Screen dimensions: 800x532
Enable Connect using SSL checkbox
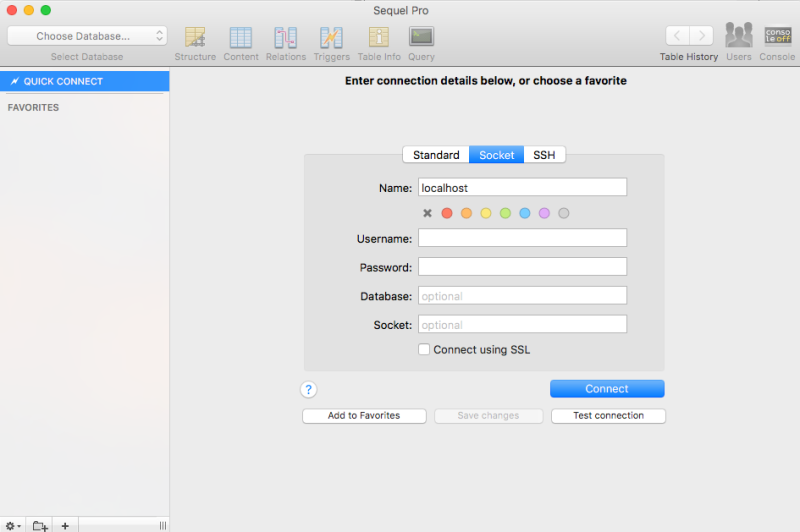424,349
